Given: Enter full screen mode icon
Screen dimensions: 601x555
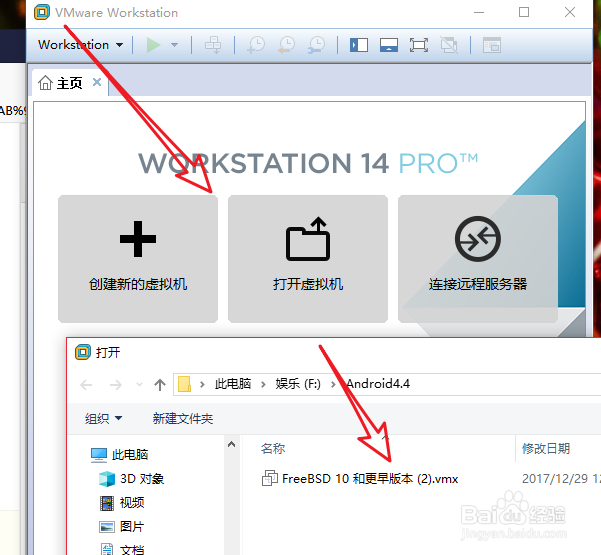Looking at the screenshot, I should click(419, 45).
